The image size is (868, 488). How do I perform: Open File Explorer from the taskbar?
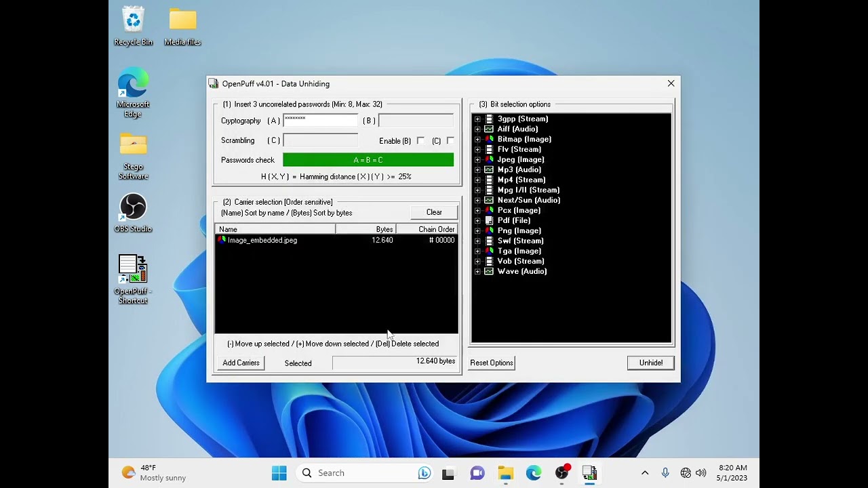click(x=505, y=473)
